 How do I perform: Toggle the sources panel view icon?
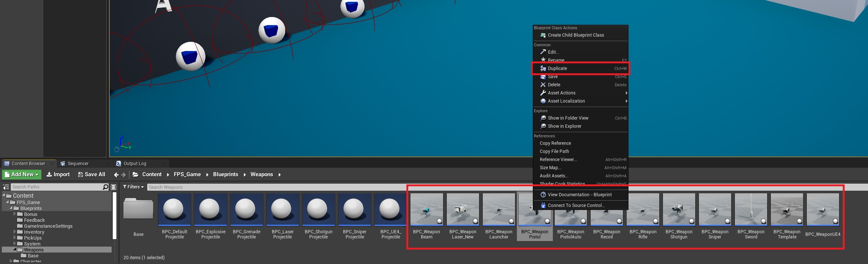pyautogui.click(x=6, y=187)
